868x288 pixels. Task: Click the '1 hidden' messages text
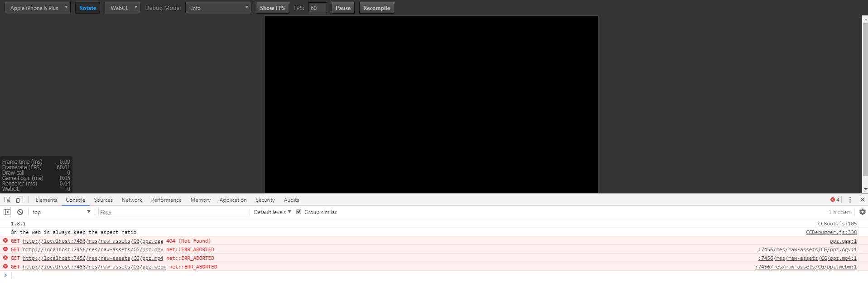(x=839, y=212)
